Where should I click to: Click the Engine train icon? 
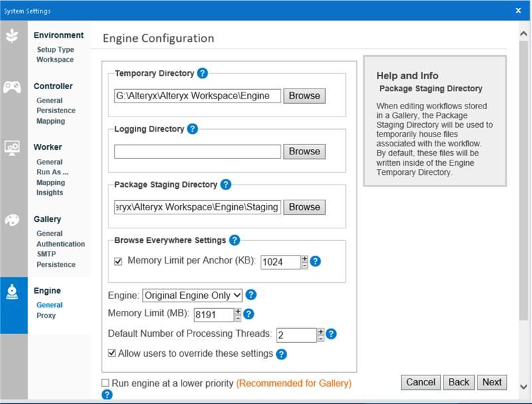tap(12, 292)
